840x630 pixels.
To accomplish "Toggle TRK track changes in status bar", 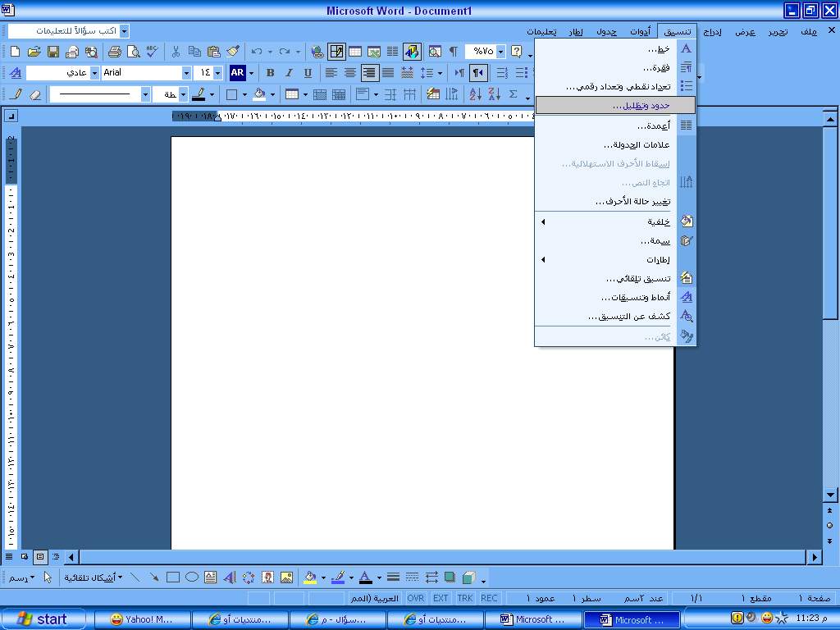I will coord(465,598).
